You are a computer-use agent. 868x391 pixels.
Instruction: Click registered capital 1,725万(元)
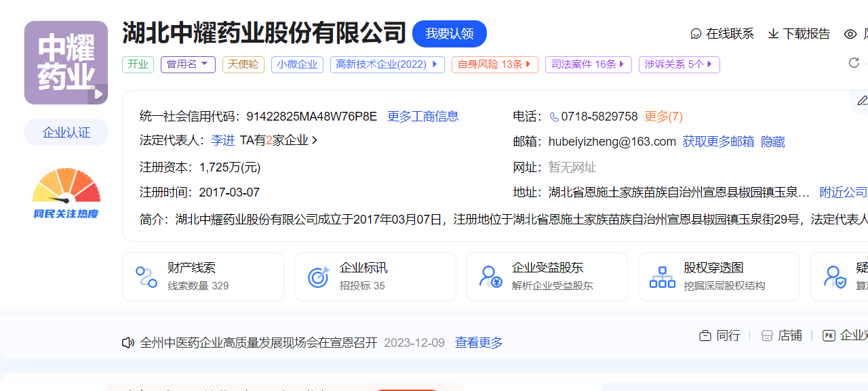(230, 167)
